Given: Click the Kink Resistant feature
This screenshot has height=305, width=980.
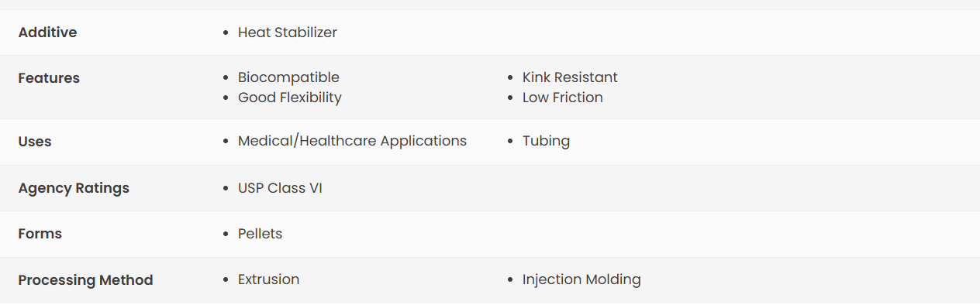Looking at the screenshot, I should pos(570,77).
